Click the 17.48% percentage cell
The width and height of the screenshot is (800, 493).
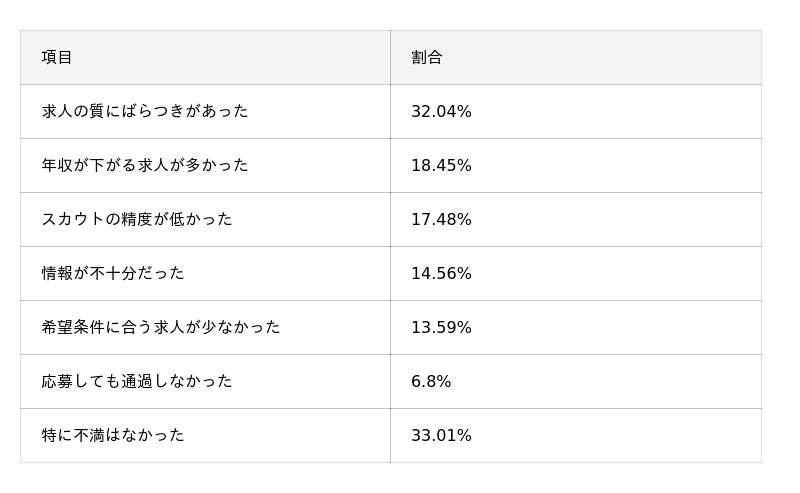point(441,220)
